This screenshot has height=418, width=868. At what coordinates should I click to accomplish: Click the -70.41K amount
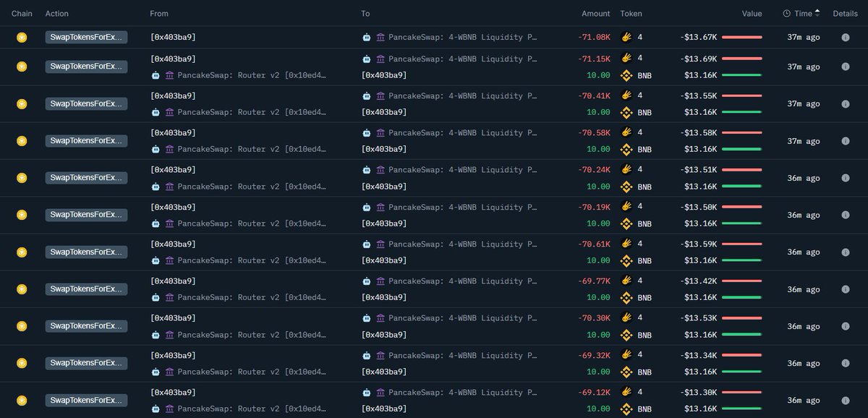(x=594, y=95)
